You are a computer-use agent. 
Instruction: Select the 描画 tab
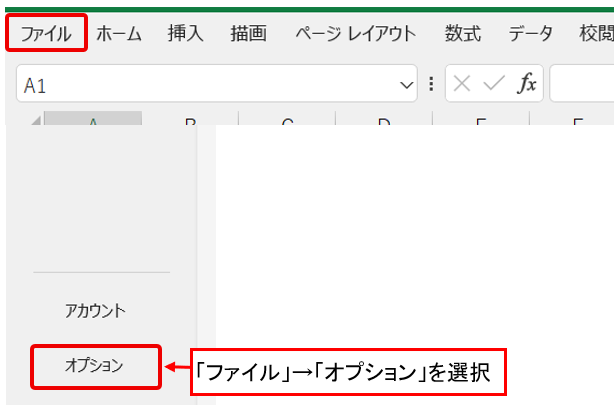click(x=248, y=34)
